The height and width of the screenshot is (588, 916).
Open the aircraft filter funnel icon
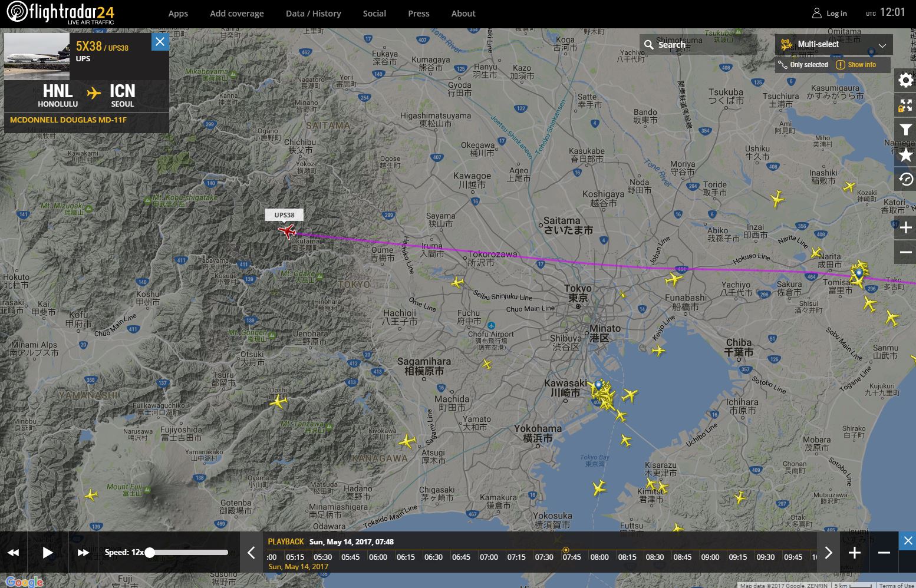(x=905, y=130)
